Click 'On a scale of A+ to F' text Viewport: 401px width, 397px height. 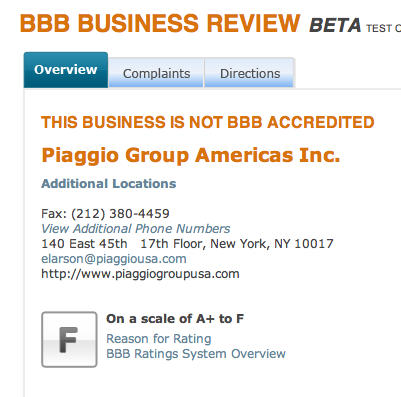(x=175, y=319)
